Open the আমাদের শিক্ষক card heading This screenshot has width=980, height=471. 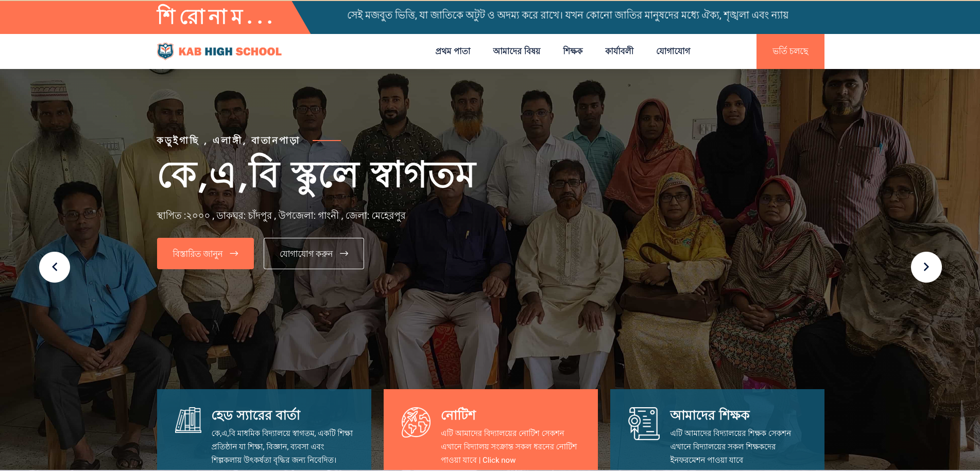click(x=710, y=415)
